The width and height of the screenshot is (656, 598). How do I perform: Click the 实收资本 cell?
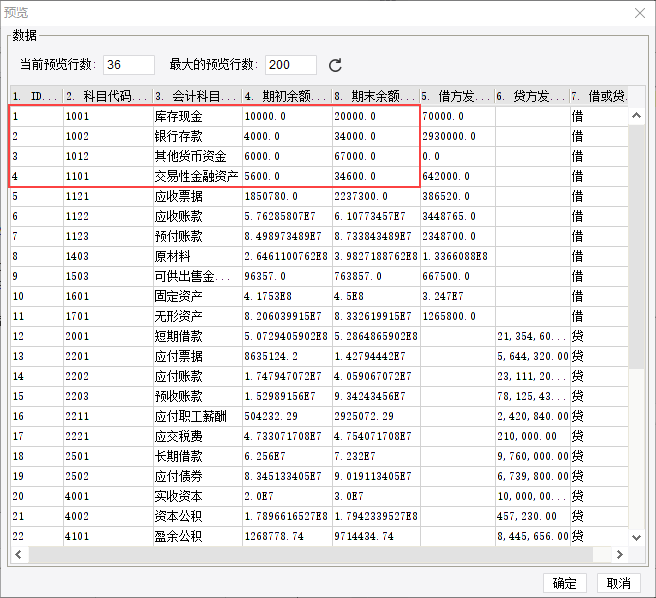197,496
